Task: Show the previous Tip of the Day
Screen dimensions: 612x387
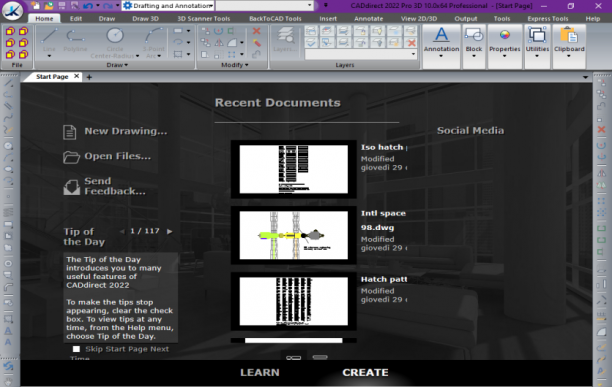Action: coord(122,231)
